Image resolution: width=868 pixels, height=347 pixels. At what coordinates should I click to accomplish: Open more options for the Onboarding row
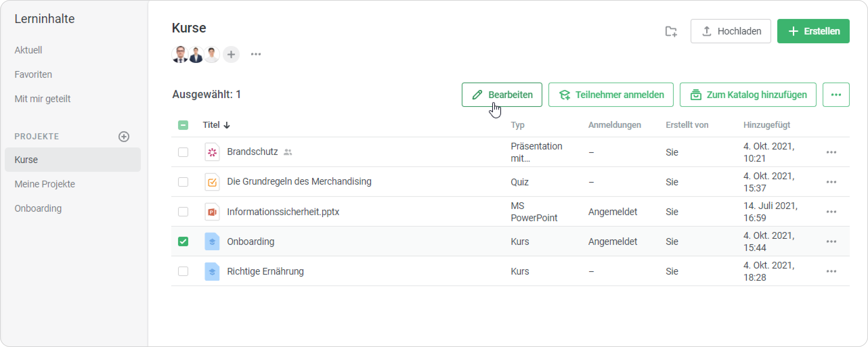pos(831,241)
